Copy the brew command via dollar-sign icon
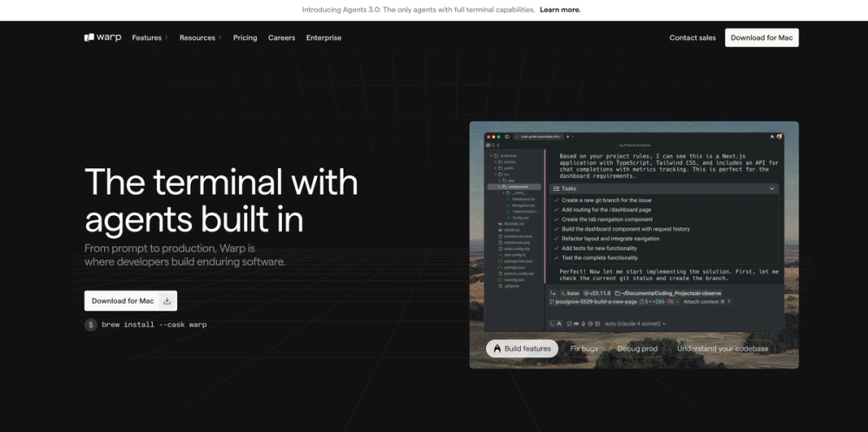The height and width of the screenshot is (432, 868). 91,324
